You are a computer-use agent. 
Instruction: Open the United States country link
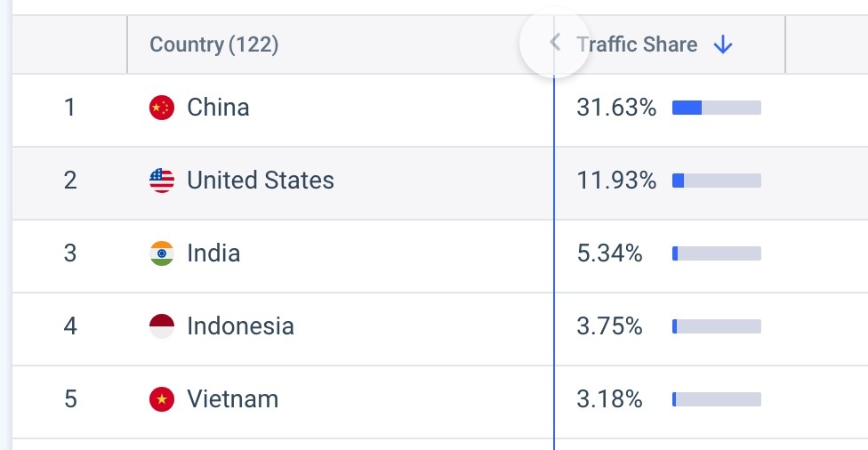point(261,181)
